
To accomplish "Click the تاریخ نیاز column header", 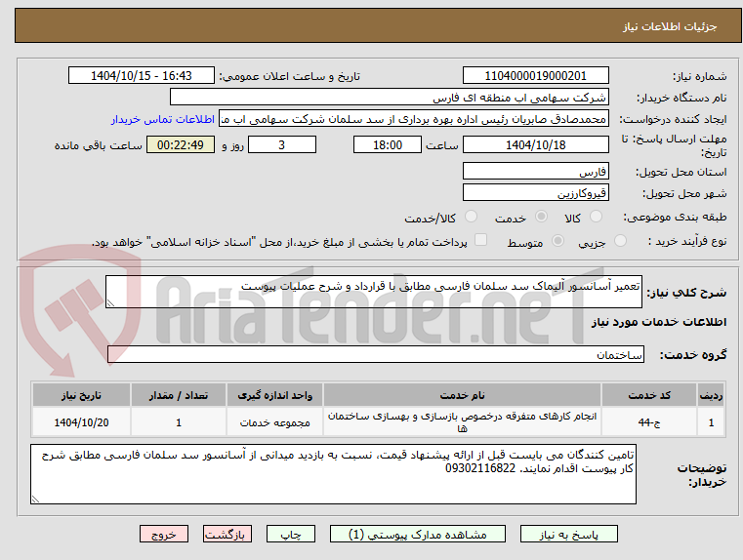I will tap(81, 395).
